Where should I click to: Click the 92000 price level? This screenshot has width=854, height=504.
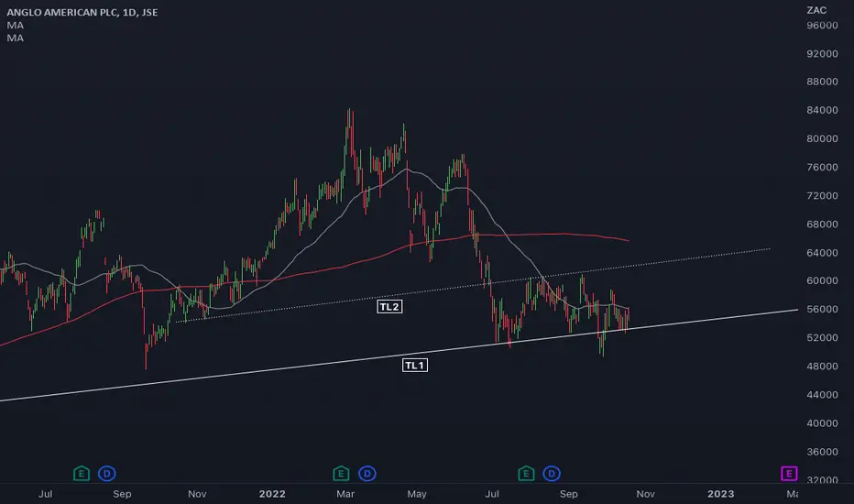[x=822, y=53]
